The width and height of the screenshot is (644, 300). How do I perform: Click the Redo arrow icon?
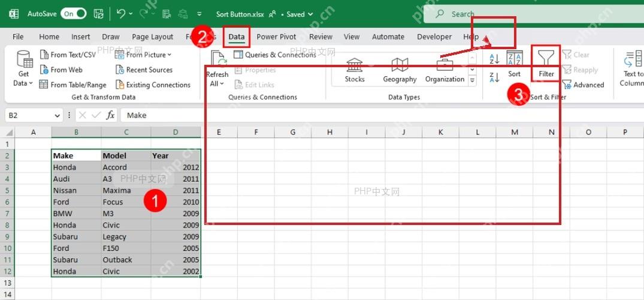tap(143, 14)
